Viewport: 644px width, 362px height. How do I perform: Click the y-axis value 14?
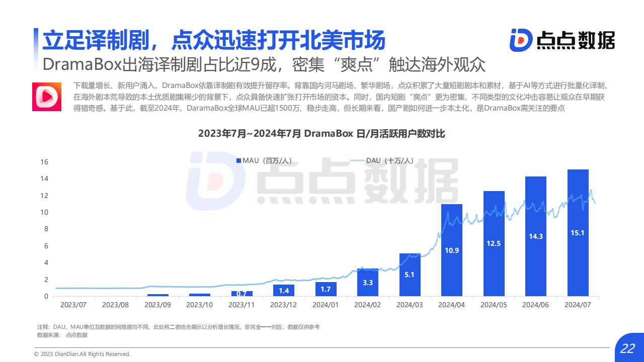44,178
